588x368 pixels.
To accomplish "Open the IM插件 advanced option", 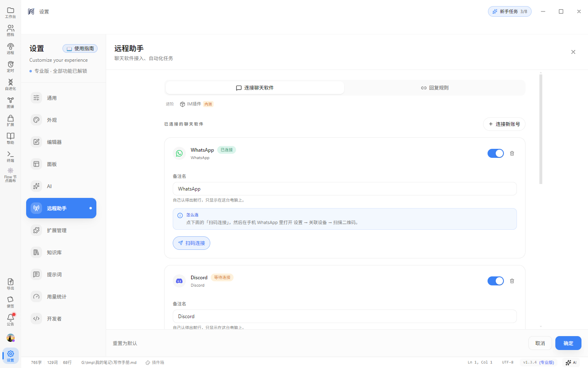I will 196,104.
